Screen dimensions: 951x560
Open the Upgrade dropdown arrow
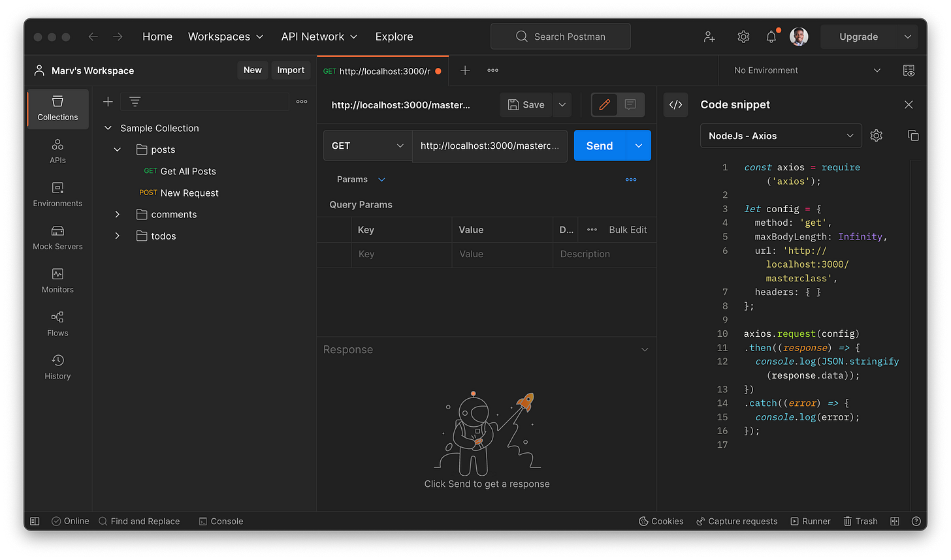pyautogui.click(x=908, y=37)
